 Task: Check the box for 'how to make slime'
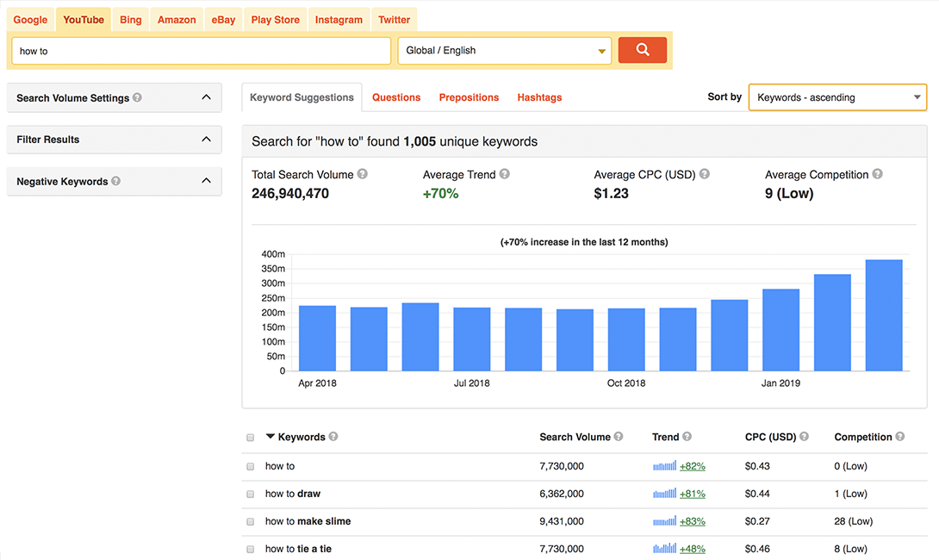tap(250, 521)
